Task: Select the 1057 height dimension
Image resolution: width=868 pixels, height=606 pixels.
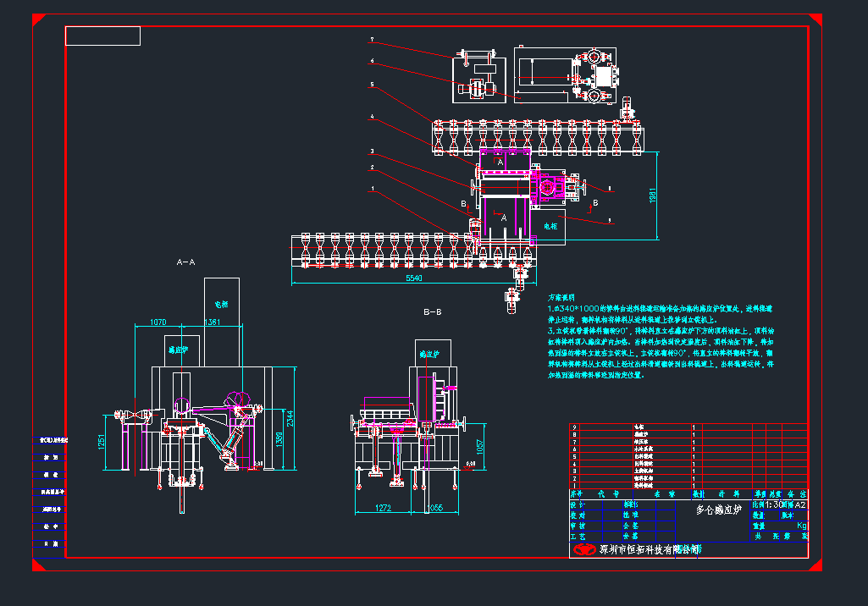Action: [x=480, y=445]
